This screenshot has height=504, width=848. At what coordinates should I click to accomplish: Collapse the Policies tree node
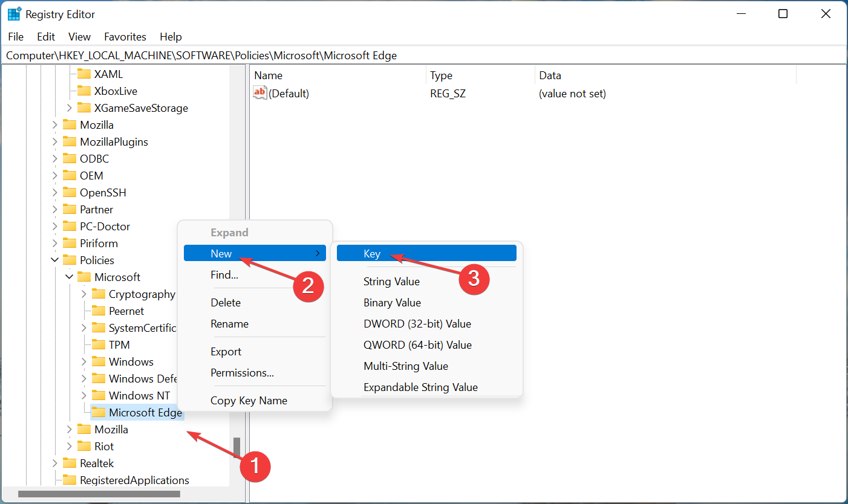coord(55,260)
